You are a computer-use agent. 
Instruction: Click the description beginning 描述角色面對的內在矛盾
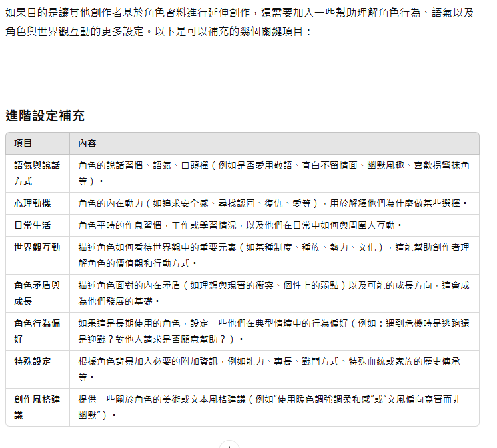point(274,293)
